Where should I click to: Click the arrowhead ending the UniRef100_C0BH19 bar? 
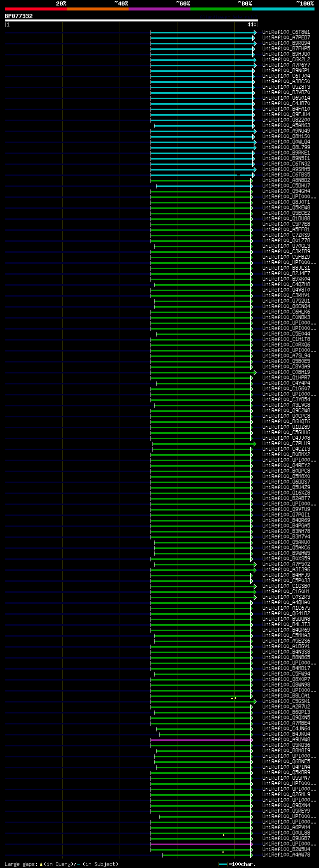pyautogui.click(x=255, y=372)
